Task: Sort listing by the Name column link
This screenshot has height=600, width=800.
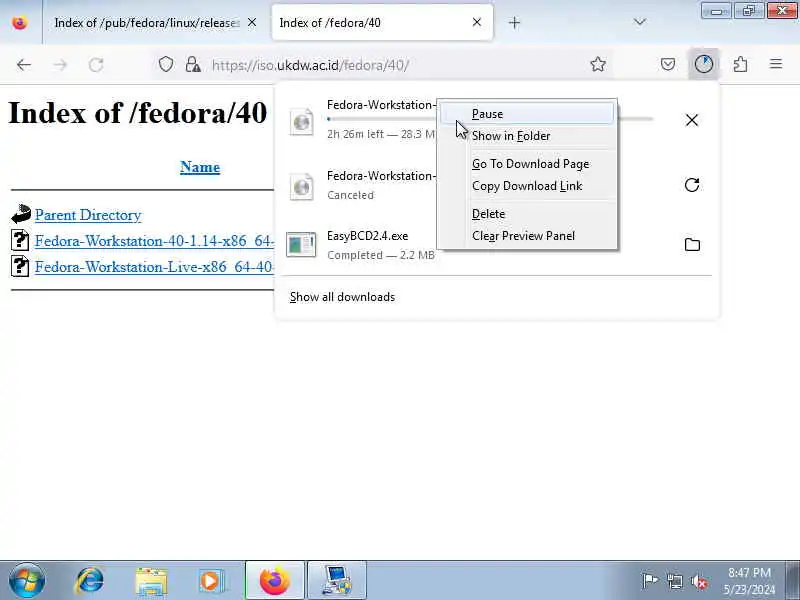Action: coord(200,167)
